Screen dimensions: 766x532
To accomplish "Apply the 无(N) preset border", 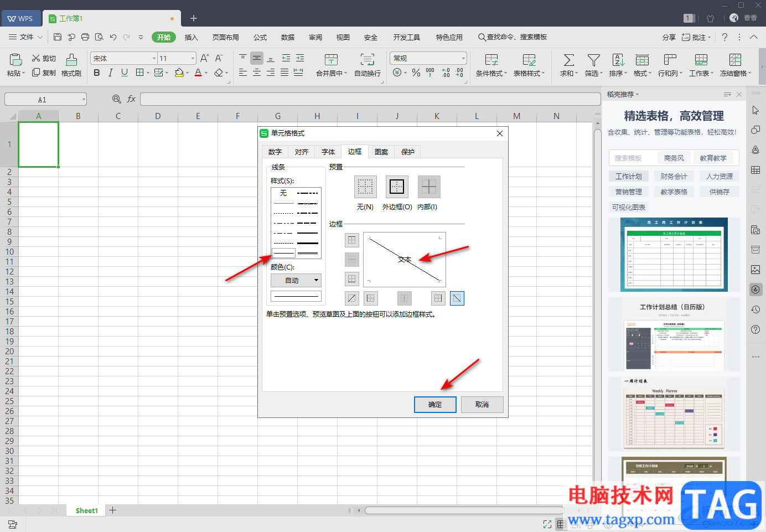I will click(365, 187).
